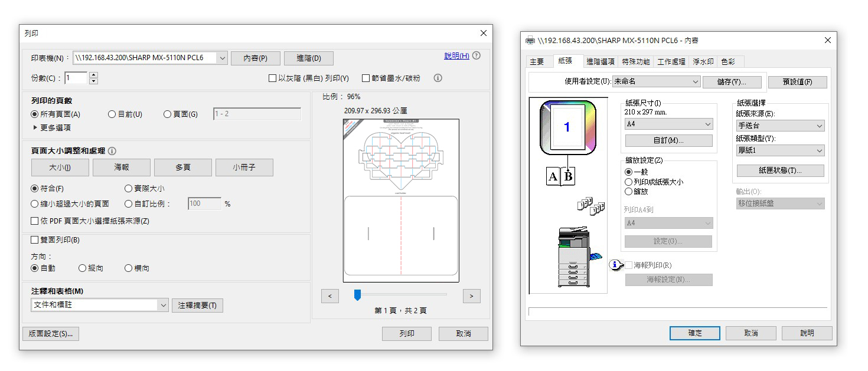The width and height of the screenshot is (868, 371).
Task: Expand the 紙張來源 dropdown showing 手送台
Action: click(x=780, y=126)
